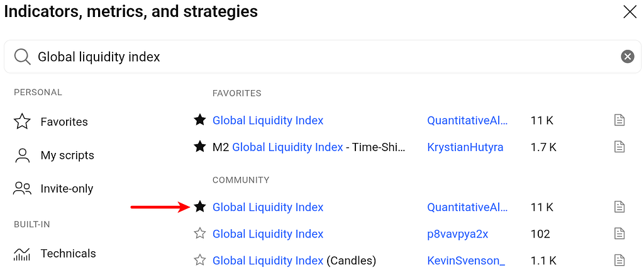Open author profile KevinSvenson_

pos(466,261)
